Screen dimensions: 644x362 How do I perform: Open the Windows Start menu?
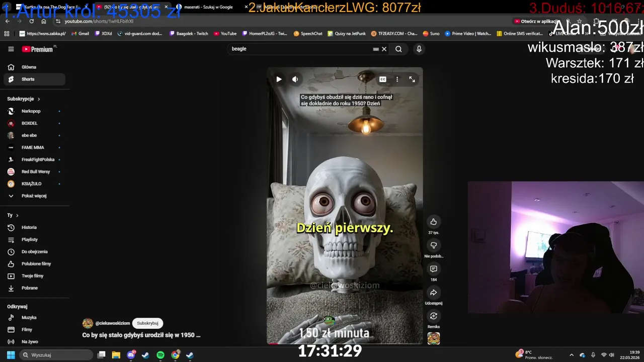tap(11, 355)
